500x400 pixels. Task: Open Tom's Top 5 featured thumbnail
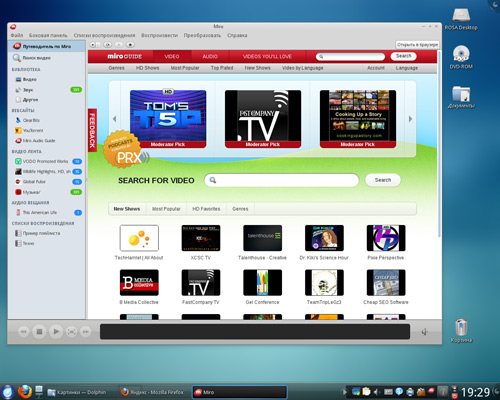point(168,119)
